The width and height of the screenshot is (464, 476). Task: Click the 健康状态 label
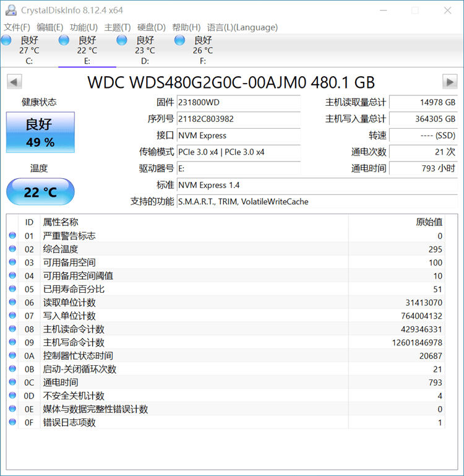(39, 102)
